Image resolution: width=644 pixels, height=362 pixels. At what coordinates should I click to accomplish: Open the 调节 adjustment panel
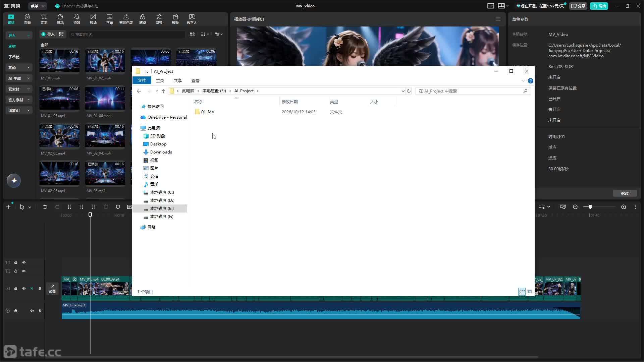tap(159, 19)
